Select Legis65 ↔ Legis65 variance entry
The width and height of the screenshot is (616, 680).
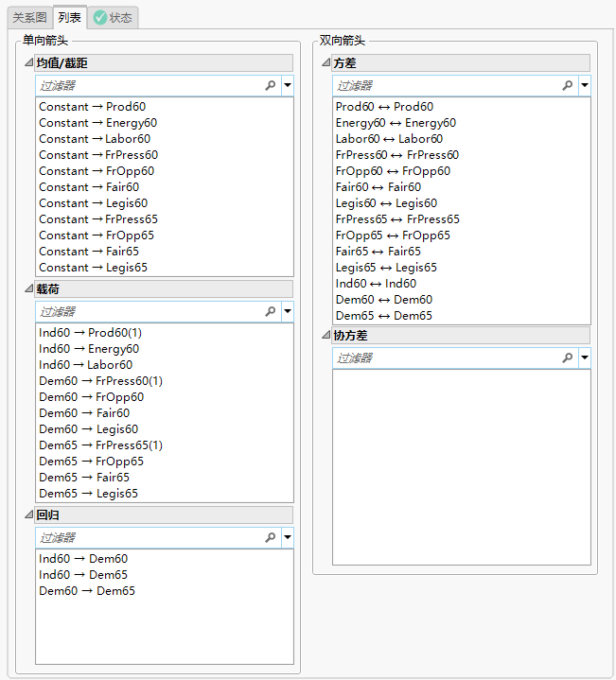tap(386, 268)
